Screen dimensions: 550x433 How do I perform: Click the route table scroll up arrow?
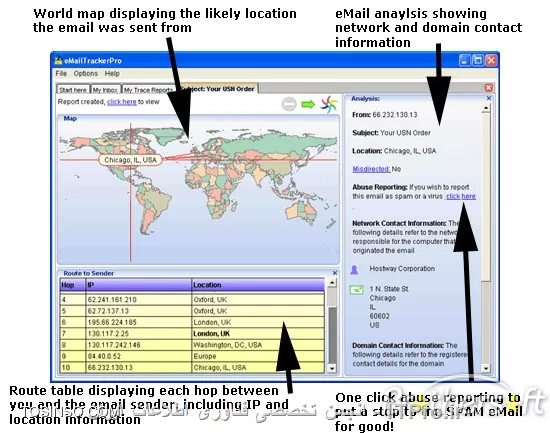tap(331, 282)
